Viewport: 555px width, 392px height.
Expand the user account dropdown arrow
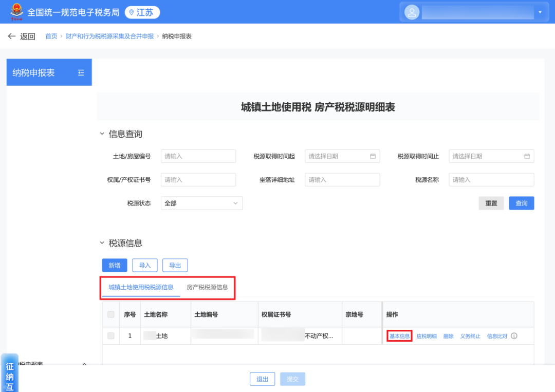point(540,12)
